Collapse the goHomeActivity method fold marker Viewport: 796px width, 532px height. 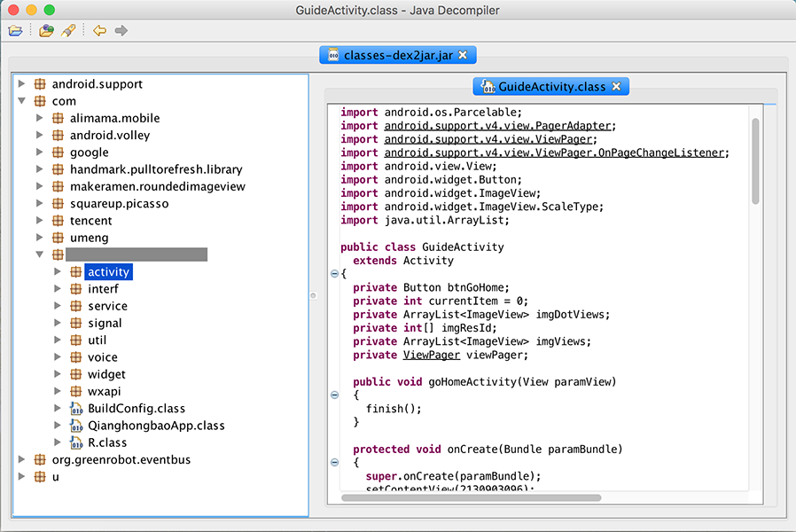coord(334,395)
